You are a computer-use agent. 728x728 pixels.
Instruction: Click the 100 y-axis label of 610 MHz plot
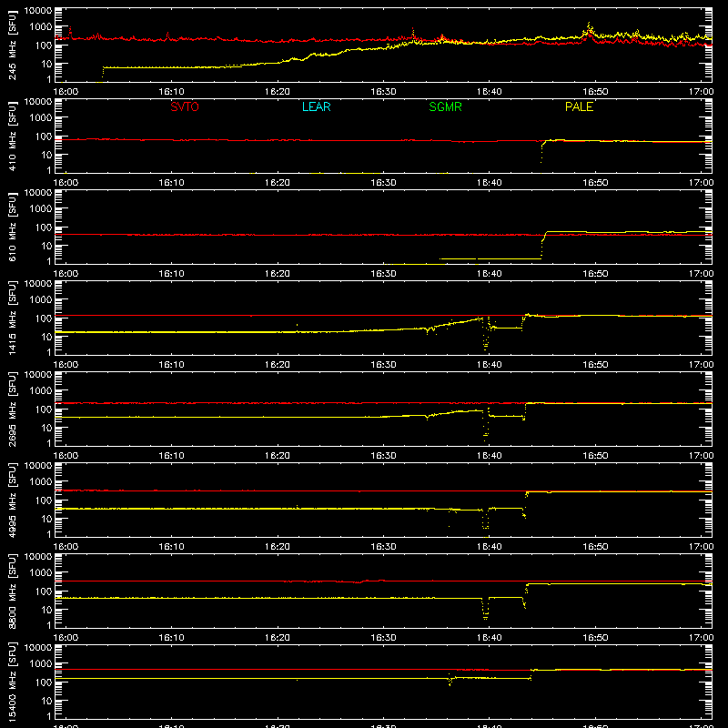[44, 227]
